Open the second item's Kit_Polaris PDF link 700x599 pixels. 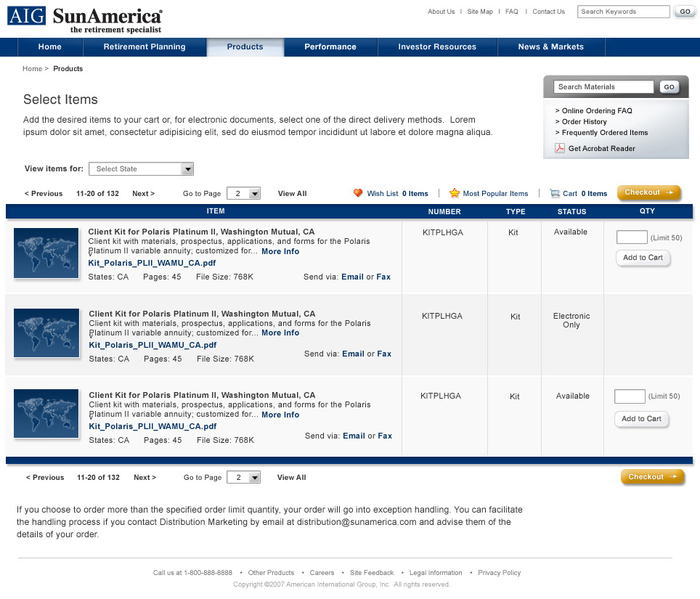tap(152, 345)
